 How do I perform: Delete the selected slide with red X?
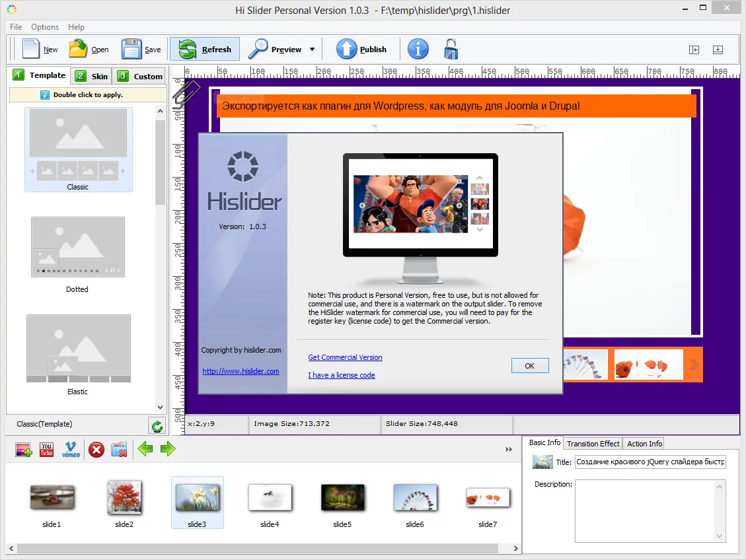pyautogui.click(x=96, y=449)
